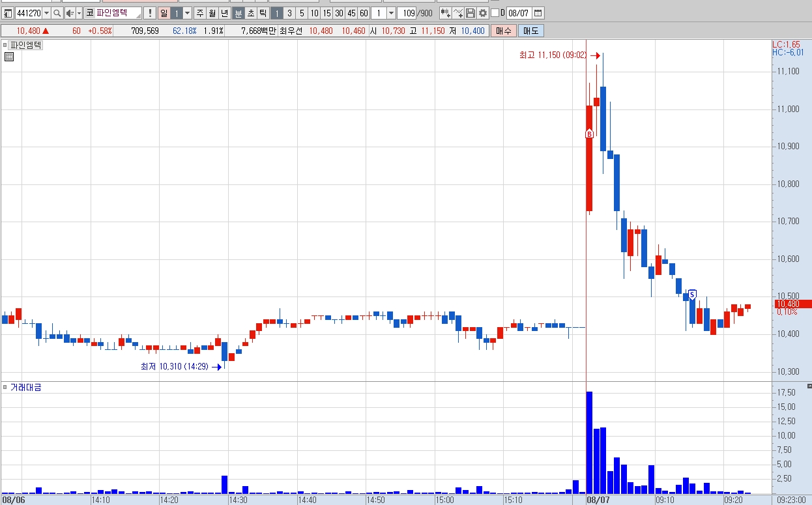This screenshot has width=812, height=505.
Task: Click the exclamation mark info icon
Action: 150,13
